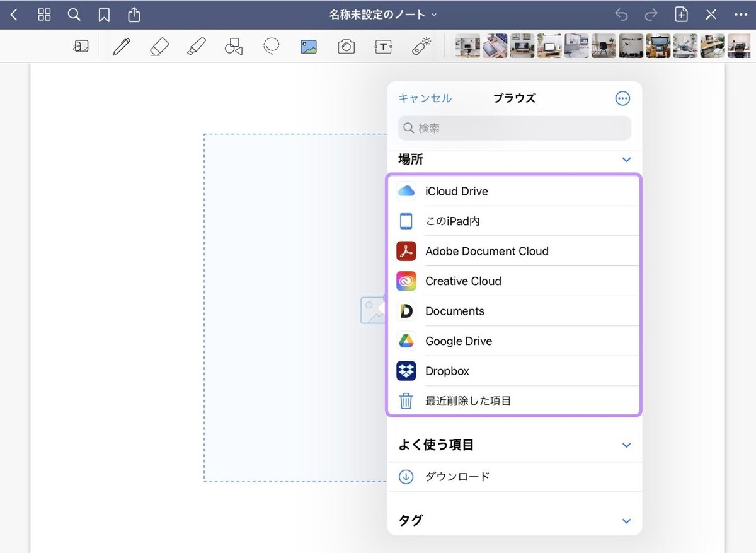
Task: Open the ダウンロード downloads folder
Action: tap(457, 477)
